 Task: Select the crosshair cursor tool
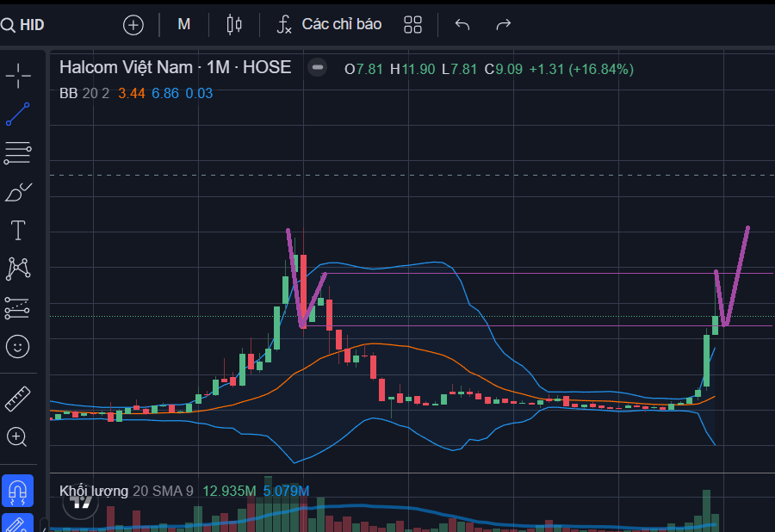click(x=18, y=76)
